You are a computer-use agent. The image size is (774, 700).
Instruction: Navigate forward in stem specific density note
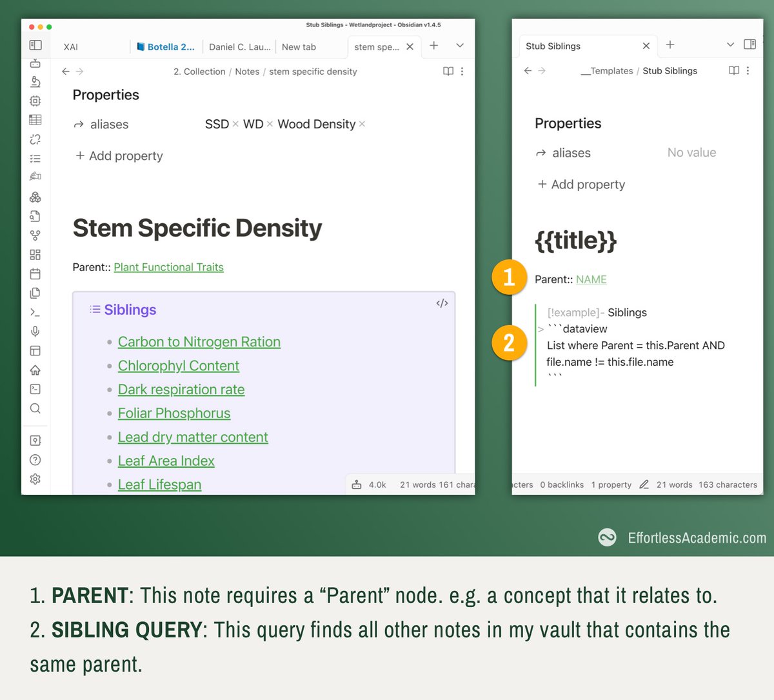coord(80,72)
